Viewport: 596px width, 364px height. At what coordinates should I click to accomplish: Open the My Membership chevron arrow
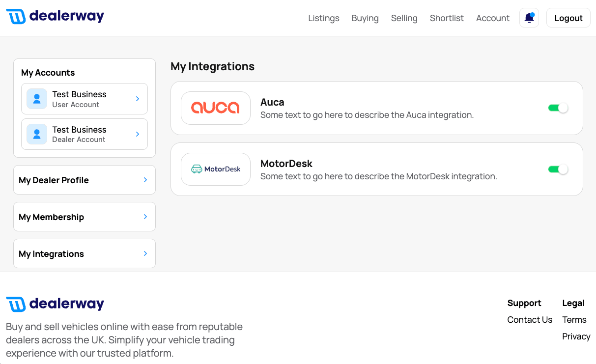pos(145,217)
